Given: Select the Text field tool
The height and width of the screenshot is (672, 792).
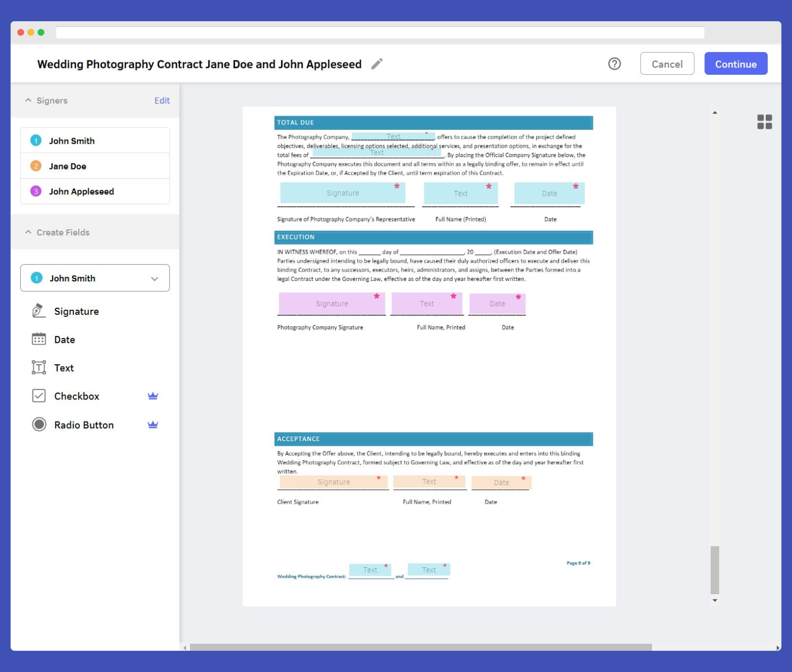Looking at the screenshot, I should tap(64, 367).
